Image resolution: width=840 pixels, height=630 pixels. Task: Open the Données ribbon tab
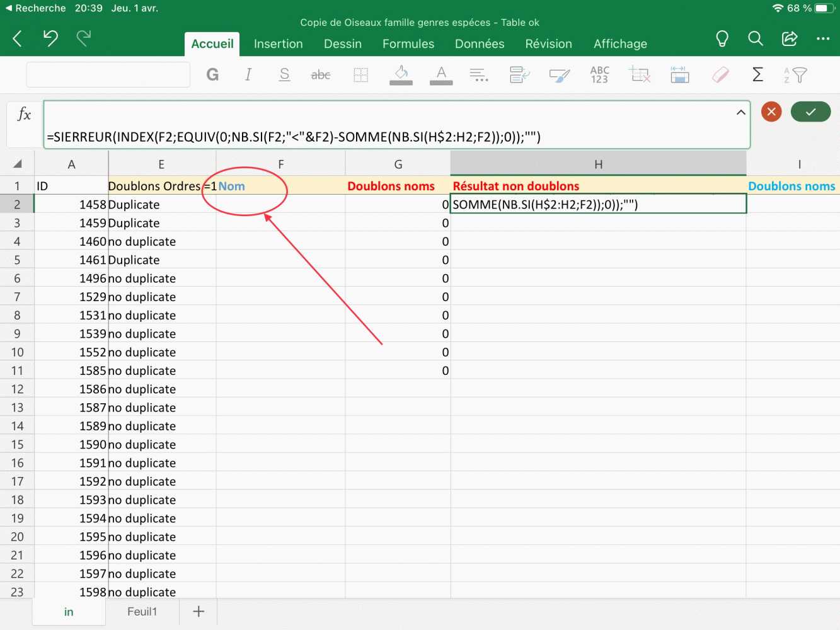pos(479,43)
